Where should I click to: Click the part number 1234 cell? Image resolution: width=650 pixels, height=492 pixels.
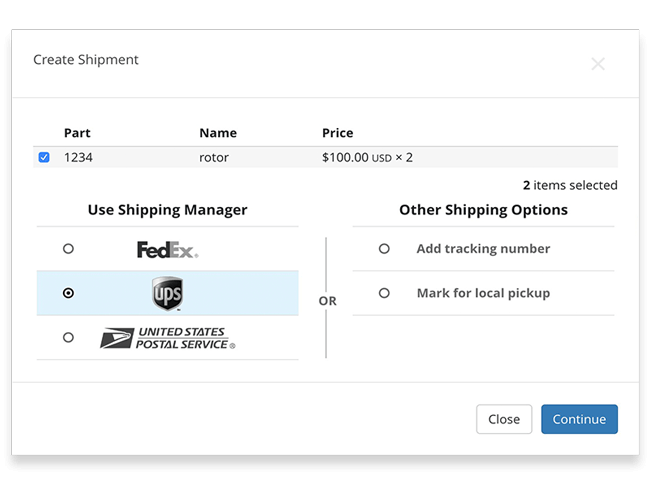coord(78,157)
